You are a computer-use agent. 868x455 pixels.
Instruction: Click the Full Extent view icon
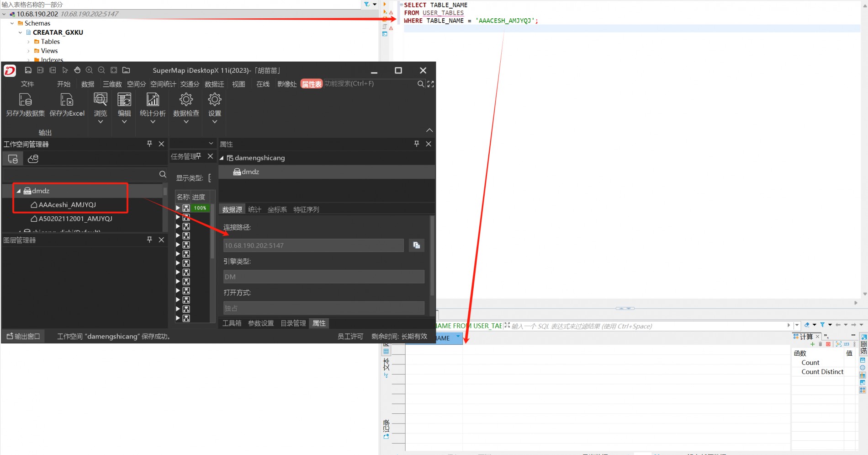click(x=114, y=70)
